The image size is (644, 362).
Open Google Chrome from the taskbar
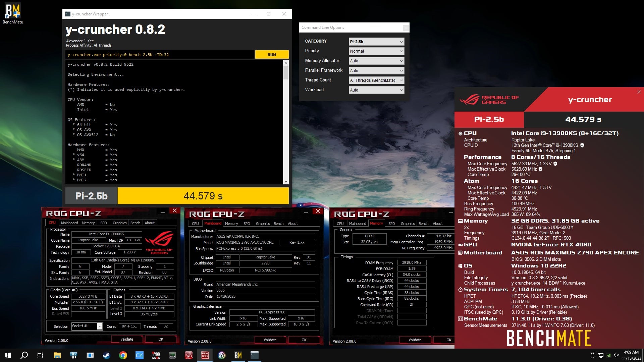pyautogui.click(x=123, y=355)
